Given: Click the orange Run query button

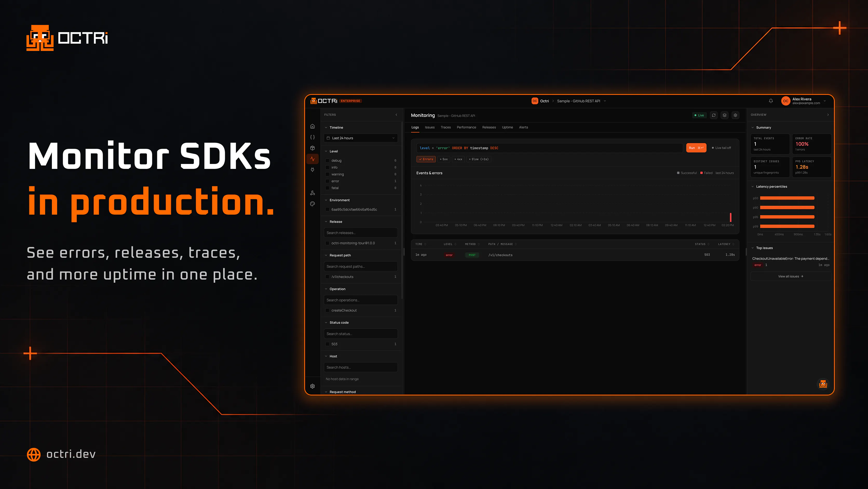Looking at the screenshot, I should [696, 148].
